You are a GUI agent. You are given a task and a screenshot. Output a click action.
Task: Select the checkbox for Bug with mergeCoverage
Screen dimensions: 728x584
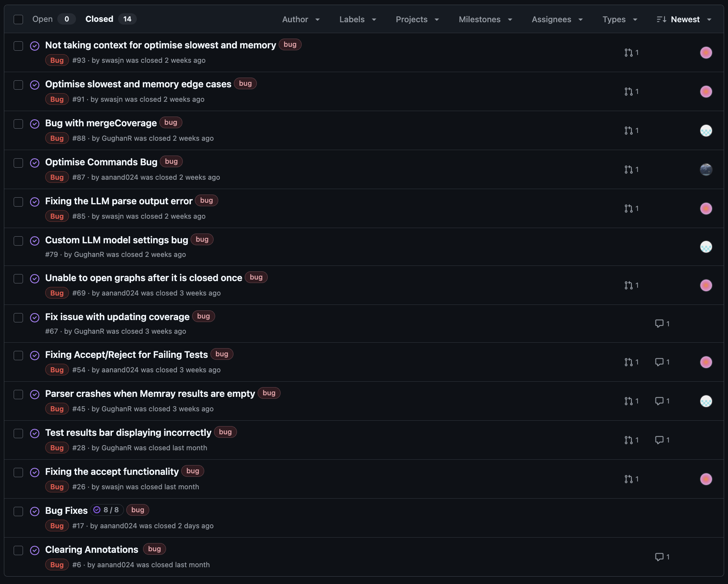18,124
